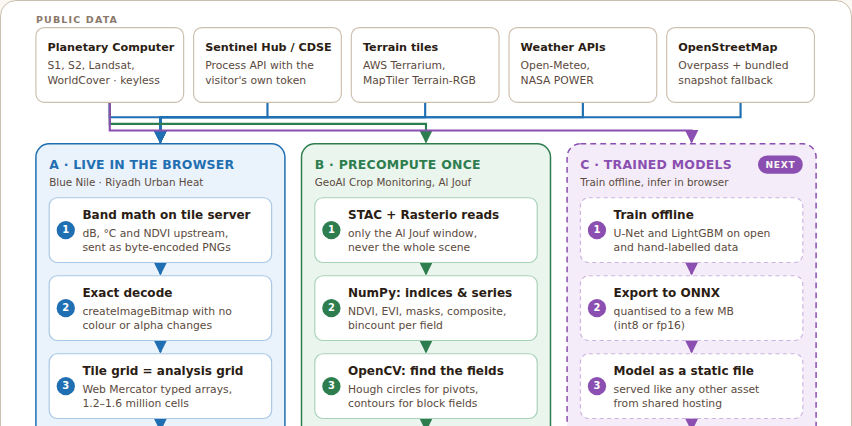
Task: Click text 'from shared hosting'
Action: 667,403
